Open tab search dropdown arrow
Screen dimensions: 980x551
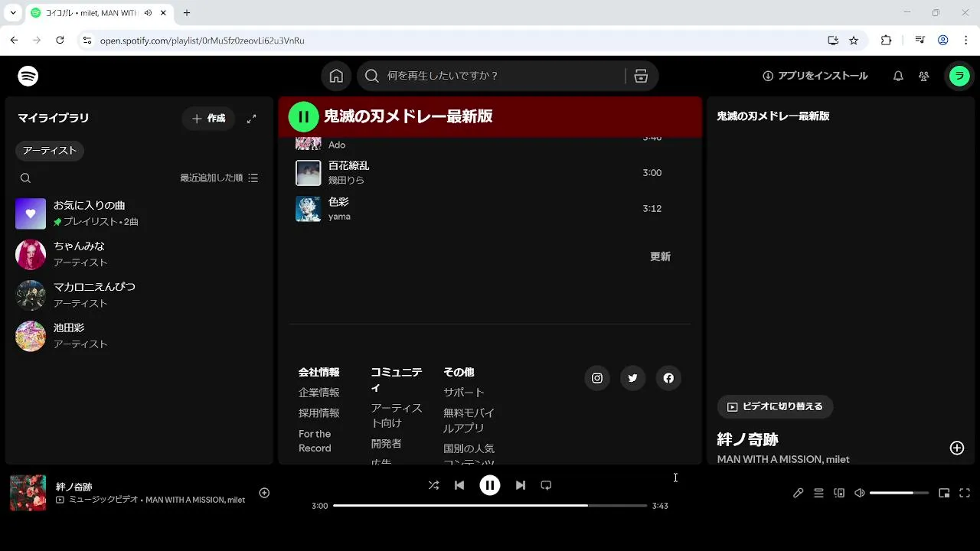click(13, 13)
